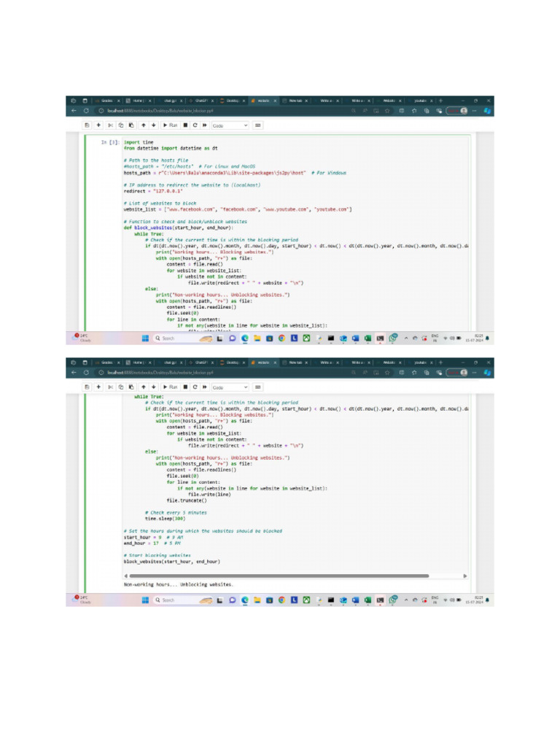560x747 pixels.
Task: Paste cells below in the lower screenshot toolbar
Action: pos(131,387)
